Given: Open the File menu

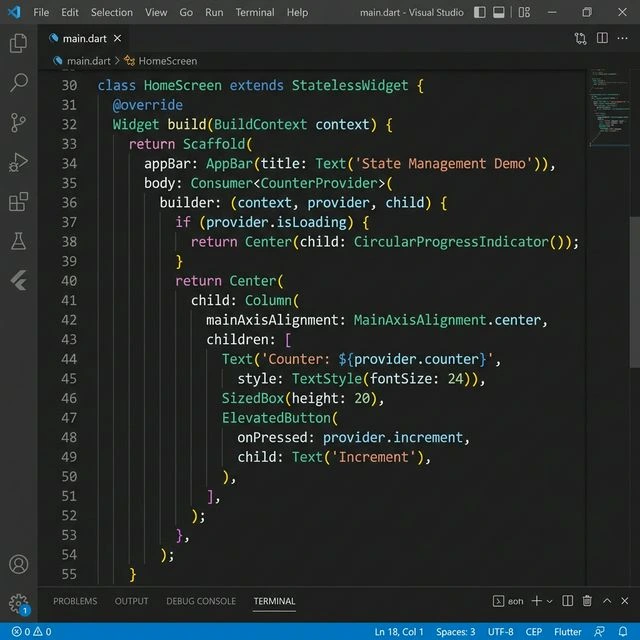Looking at the screenshot, I should (41, 13).
